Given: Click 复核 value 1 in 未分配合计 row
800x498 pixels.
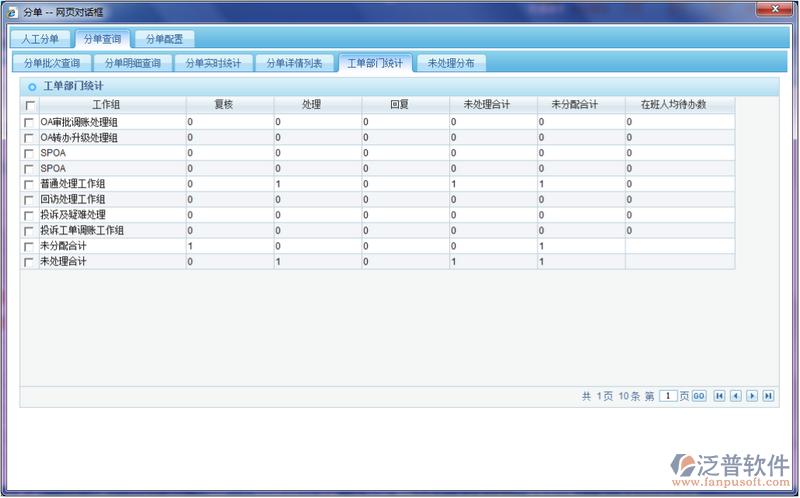Looking at the screenshot, I should (190, 246).
